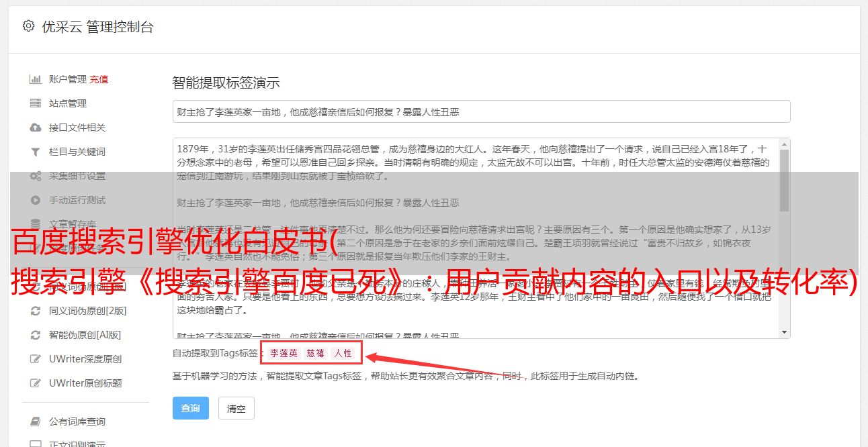Click the scrollbar up arrow in text area
The height and width of the screenshot is (447, 868).
784,144
